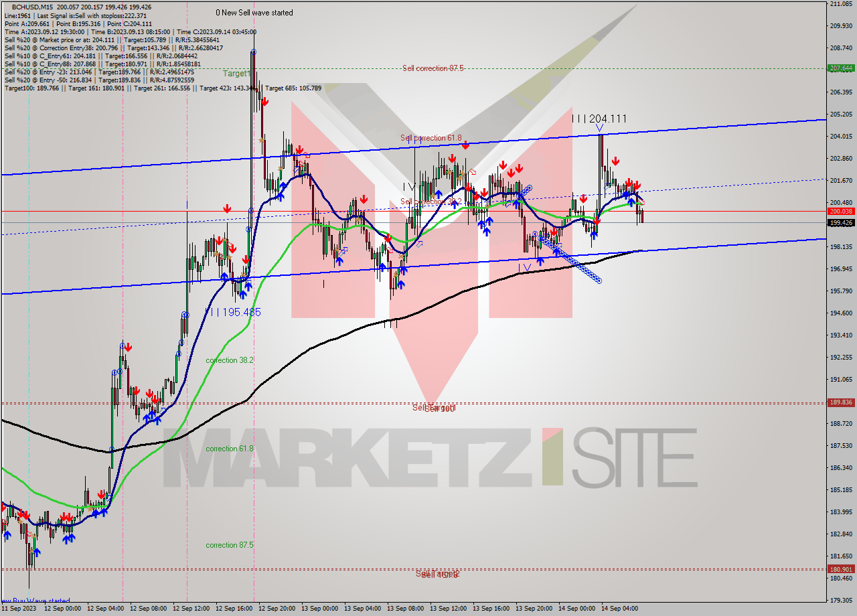This screenshot has height=616, width=857.
Task: Click the 193.410 price axis label
Action: 841,335
